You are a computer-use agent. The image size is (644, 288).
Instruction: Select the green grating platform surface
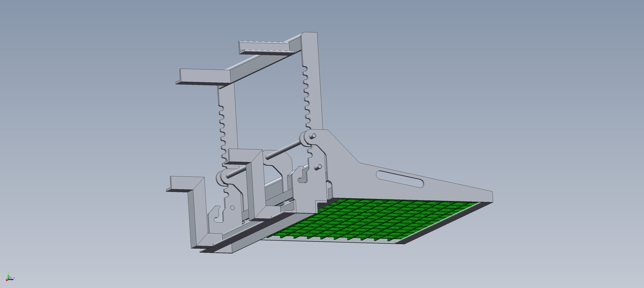(375, 220)
